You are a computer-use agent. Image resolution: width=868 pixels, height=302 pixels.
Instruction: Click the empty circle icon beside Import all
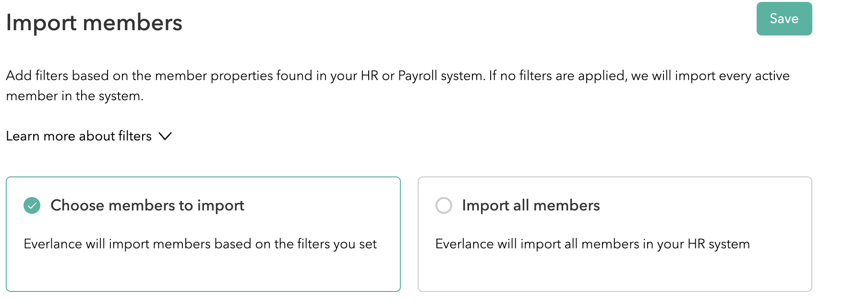click(444, 205)
